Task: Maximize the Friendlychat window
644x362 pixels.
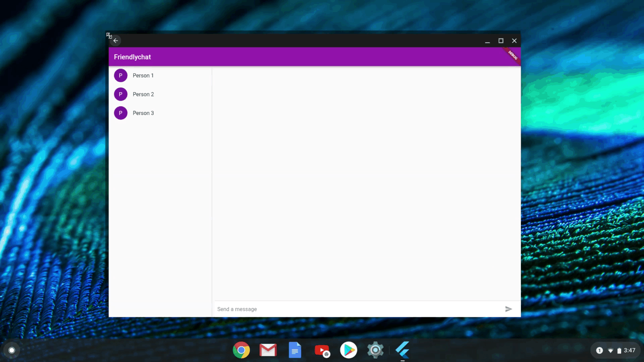Action: (x=501, y=41)
